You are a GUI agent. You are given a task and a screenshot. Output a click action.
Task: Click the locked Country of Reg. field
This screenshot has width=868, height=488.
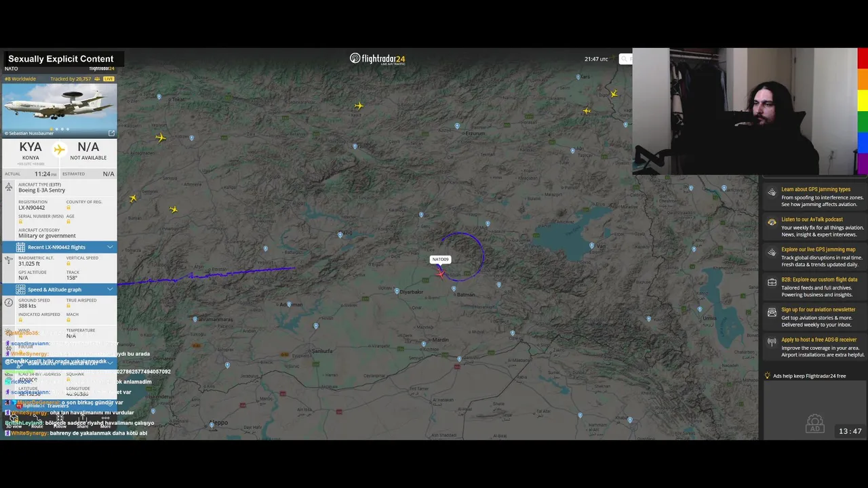tap(68, 207)
